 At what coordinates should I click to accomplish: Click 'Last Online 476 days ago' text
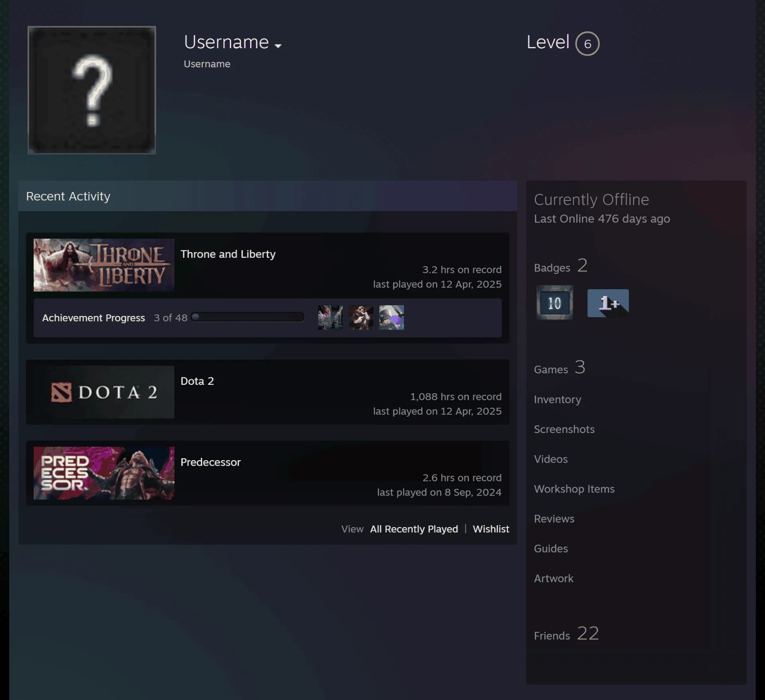pyautogui.click(x=602, y=219)
